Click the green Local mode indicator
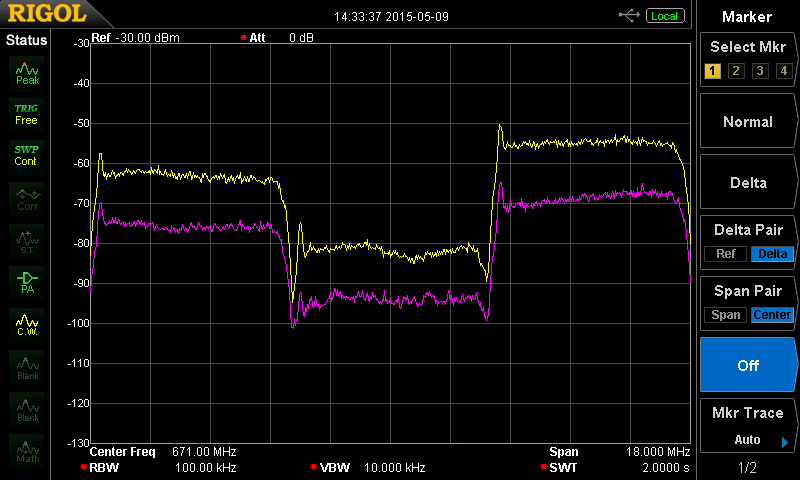Image resolution: width=800 pixels, height=480 pixels. point(664,16)
